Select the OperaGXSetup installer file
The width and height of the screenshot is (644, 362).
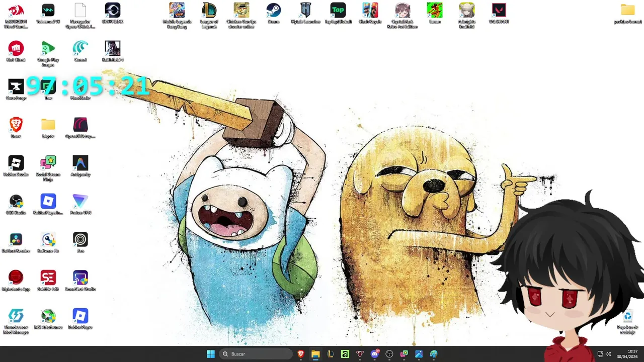80,129
